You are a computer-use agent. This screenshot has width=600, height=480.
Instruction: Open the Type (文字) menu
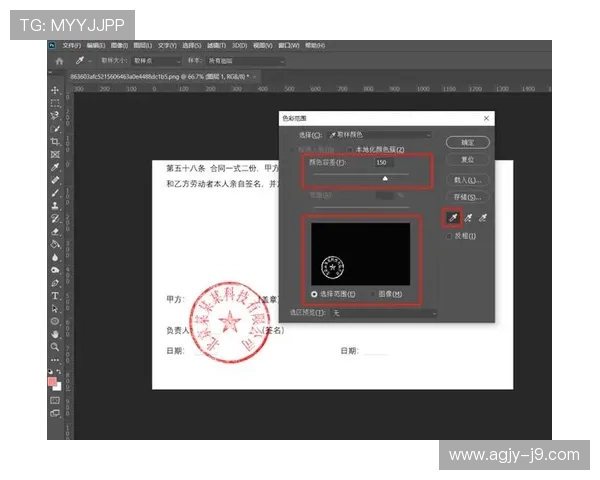(167, 46)
